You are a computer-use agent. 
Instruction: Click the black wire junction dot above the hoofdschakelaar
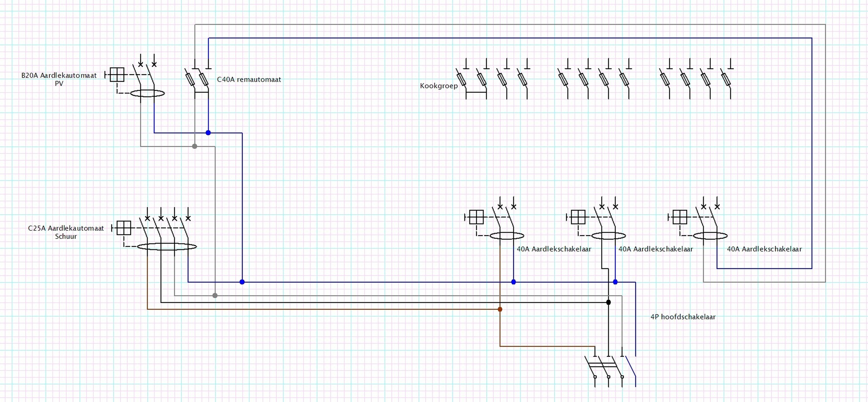[x=608, y=302]
